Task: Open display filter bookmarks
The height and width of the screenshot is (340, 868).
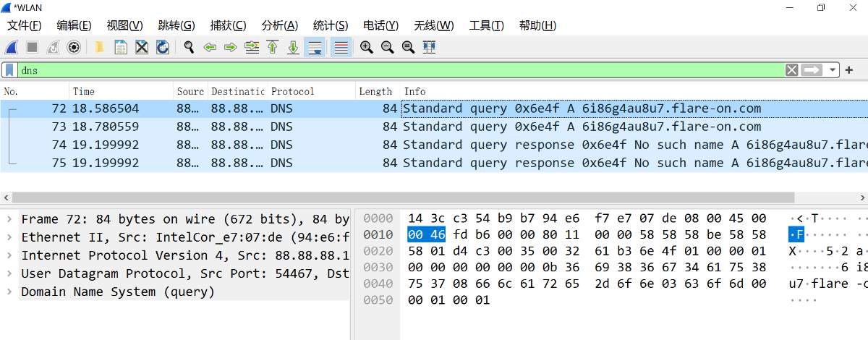Action: point(9,70)
